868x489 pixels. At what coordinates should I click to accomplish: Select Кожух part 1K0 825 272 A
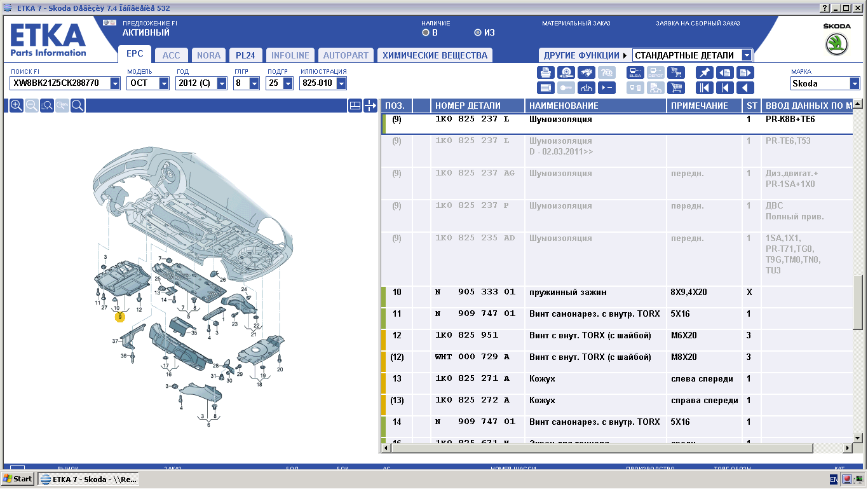pyautogui.click(x=616, y=405)
